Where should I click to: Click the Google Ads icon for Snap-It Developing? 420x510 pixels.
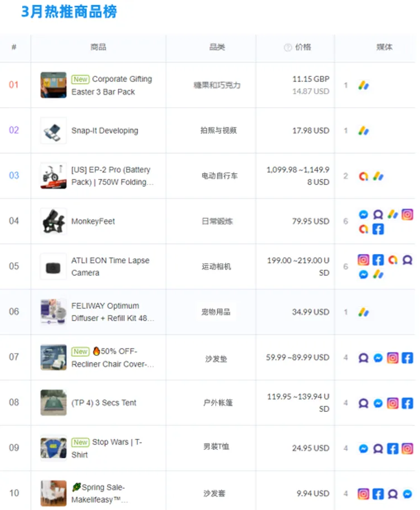(x=363, y=131)
